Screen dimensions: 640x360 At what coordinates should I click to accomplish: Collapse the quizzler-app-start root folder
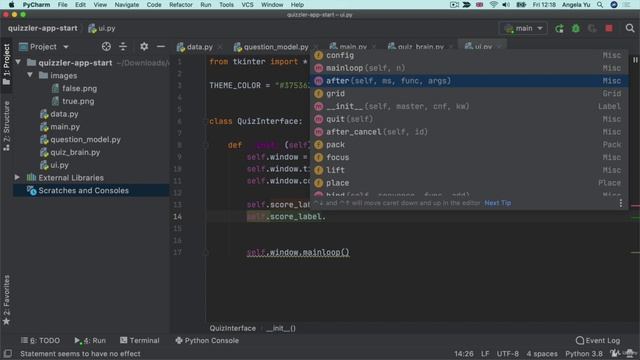coord(18,62)
